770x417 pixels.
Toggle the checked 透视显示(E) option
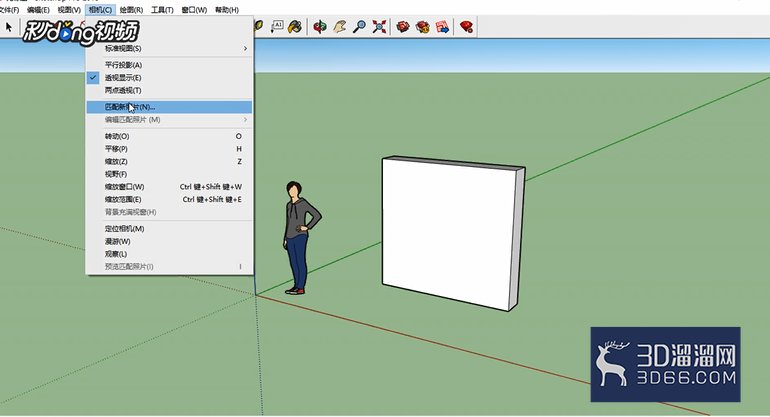click(x=169, y=78)
